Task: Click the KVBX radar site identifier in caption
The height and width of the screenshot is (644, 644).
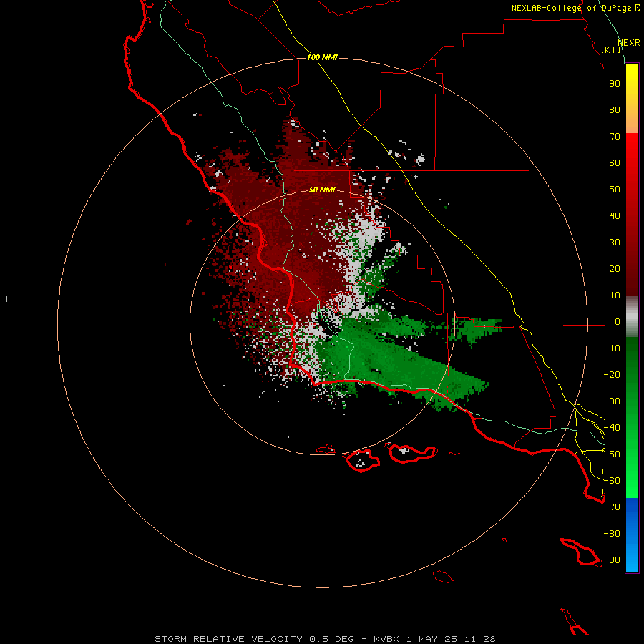Action: tap(387, 639)
